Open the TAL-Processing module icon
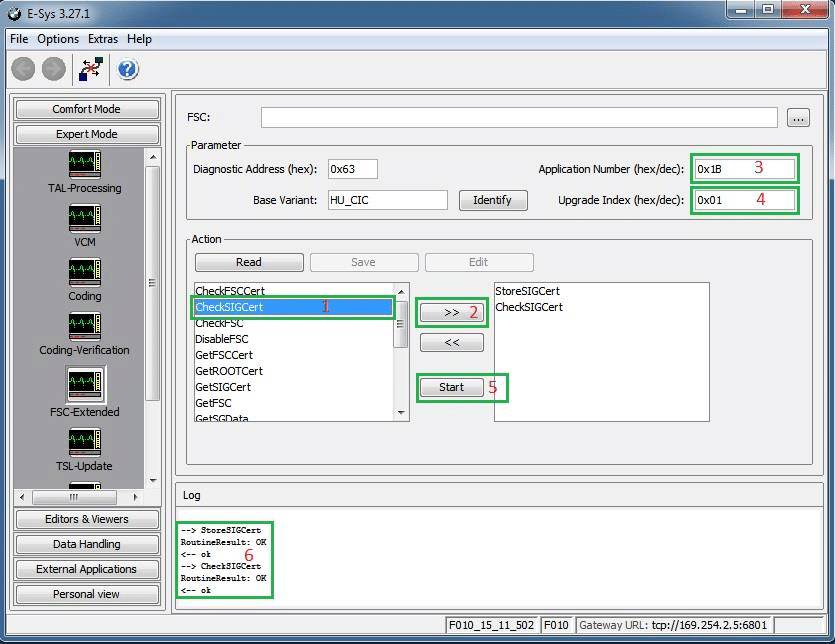 tap(84, 164)
